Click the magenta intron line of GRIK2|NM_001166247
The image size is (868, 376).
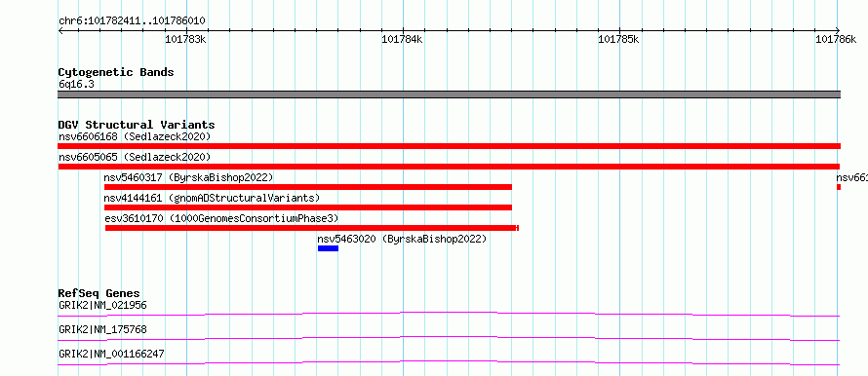coord(449,362)
